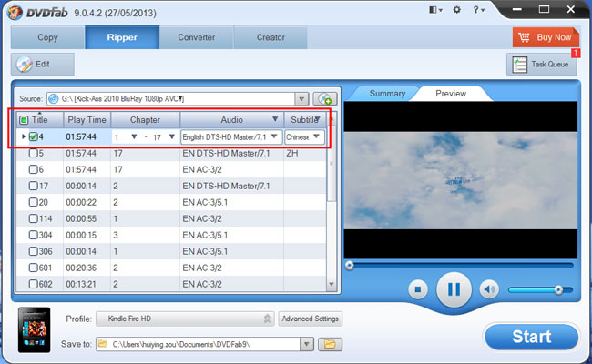Screen dimensions: 592x364
Task: Sort by the Chapter column header
Action: tap(146, 120)
